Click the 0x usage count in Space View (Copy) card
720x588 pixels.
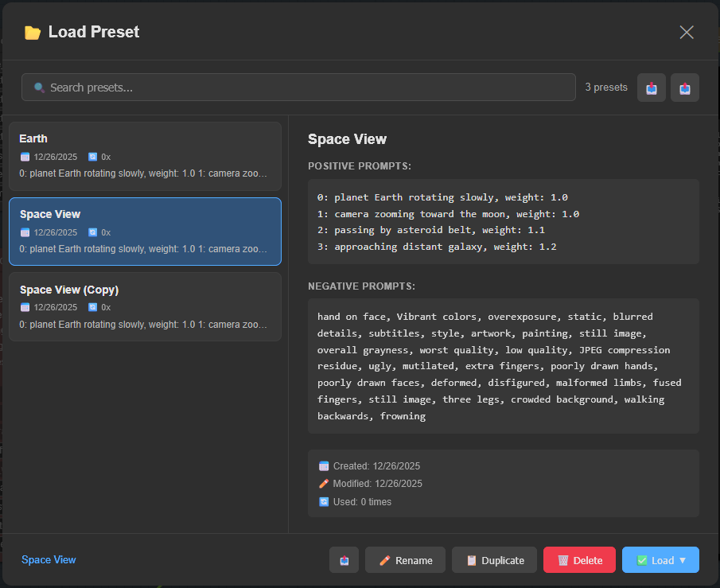click(106, 307)
